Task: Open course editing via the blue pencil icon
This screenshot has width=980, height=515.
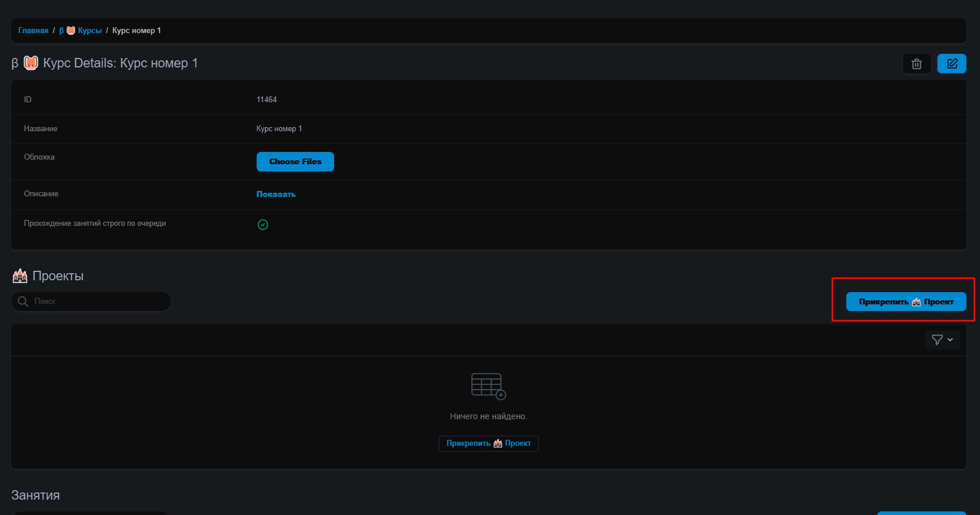Action: (x=951, y=64)
